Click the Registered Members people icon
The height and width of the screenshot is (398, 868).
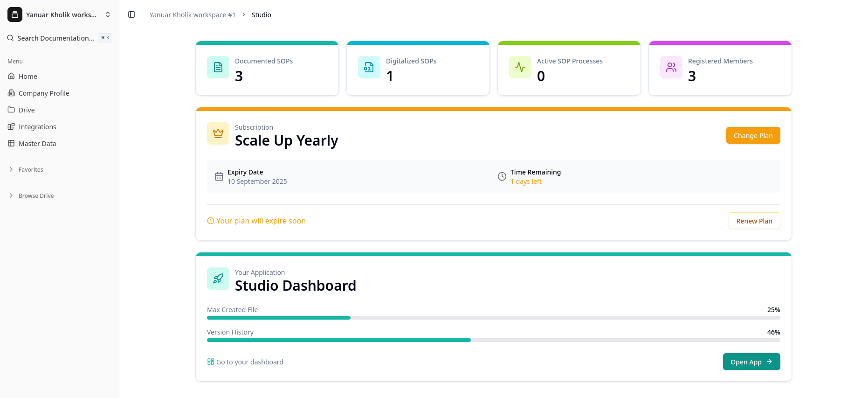click(671, 67)
